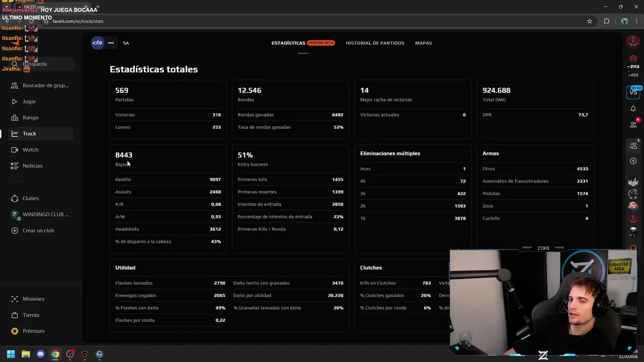Click the Track chart icon
This screenshot has width=644, height=362.
[15, 134]
